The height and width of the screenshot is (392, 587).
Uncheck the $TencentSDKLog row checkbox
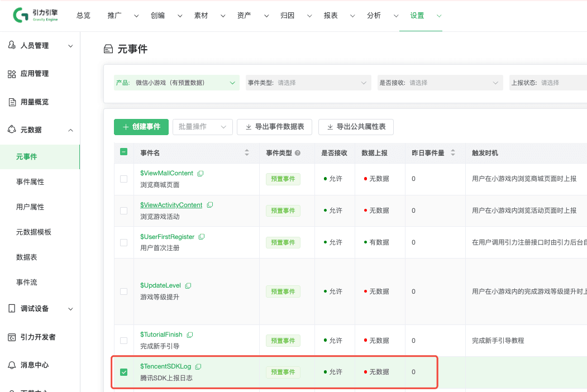[123, 372]
